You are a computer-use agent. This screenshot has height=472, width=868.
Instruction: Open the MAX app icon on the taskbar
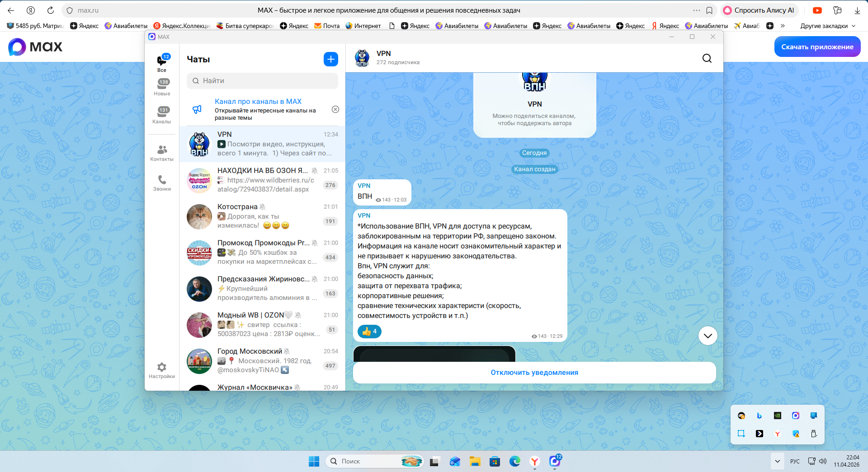[555, 461]
